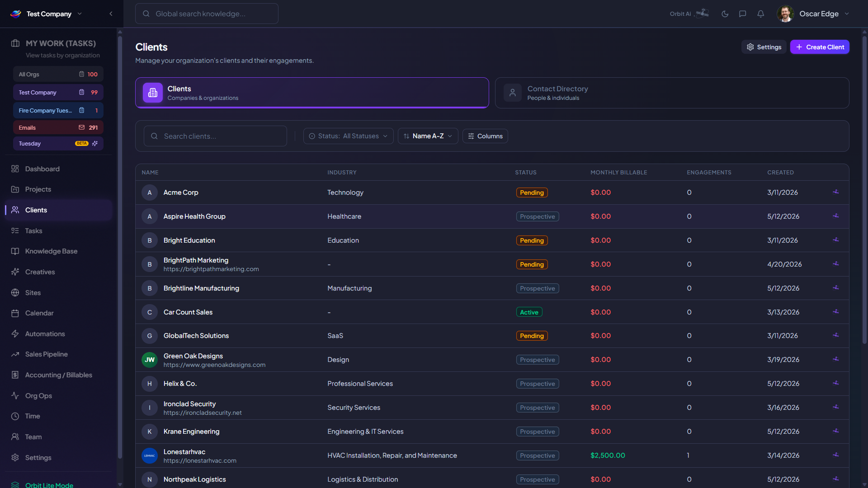Click Helix & Co. row action icon
This screenshot has width=868, height=488.
835,383
